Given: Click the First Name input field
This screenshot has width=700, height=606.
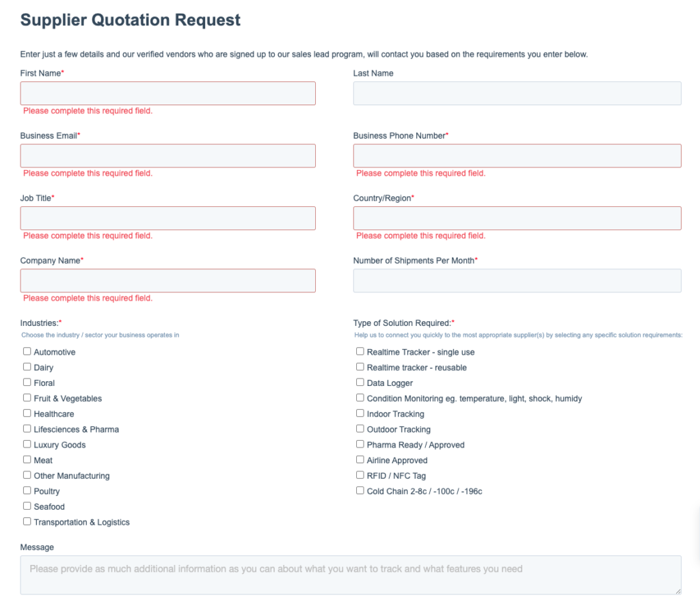Looking at the screenshot, I should coord(167,94).
